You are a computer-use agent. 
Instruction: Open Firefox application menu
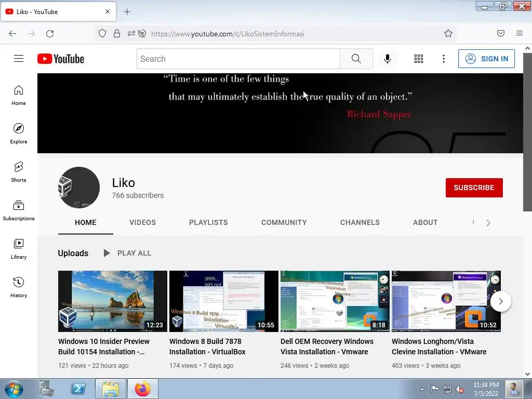(520, 33)
